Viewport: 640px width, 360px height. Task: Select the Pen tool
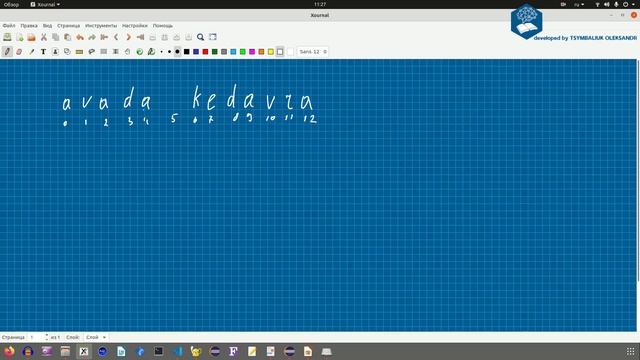(x=7, y=52)
